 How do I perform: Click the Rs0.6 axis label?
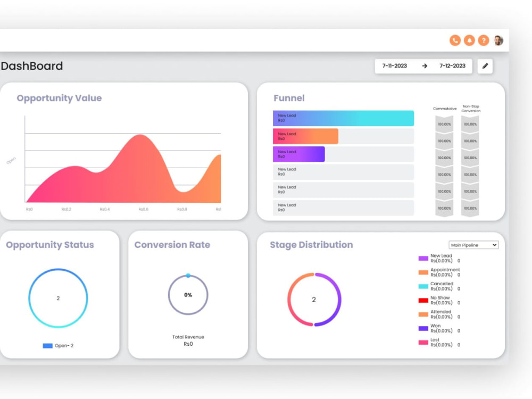pos(143,209)
